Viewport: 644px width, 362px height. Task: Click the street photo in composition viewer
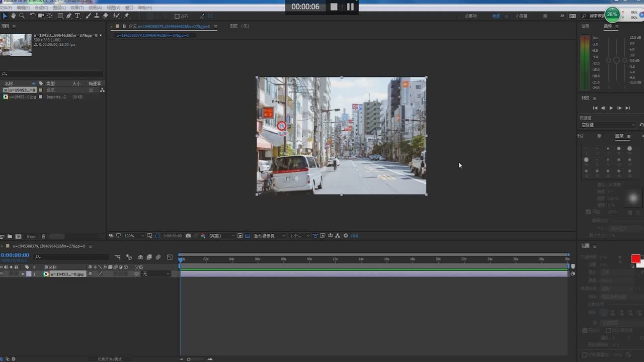tap(342, 136)
